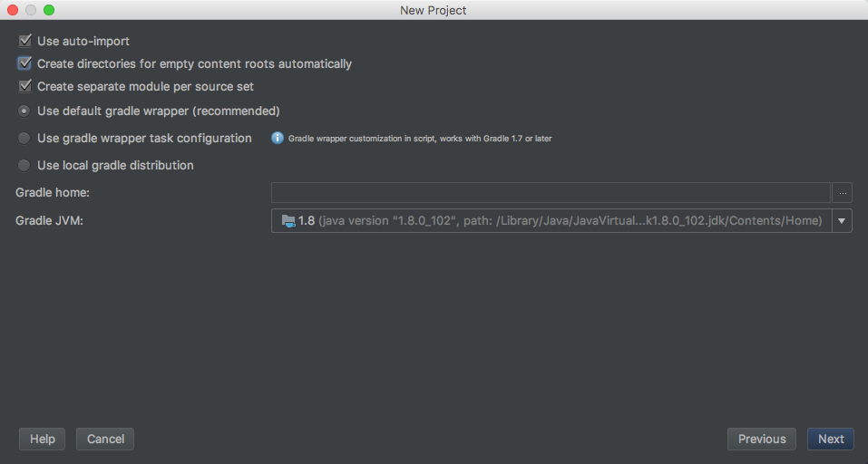
Task: Proceed with the Next button
Action: click(831, 440)
